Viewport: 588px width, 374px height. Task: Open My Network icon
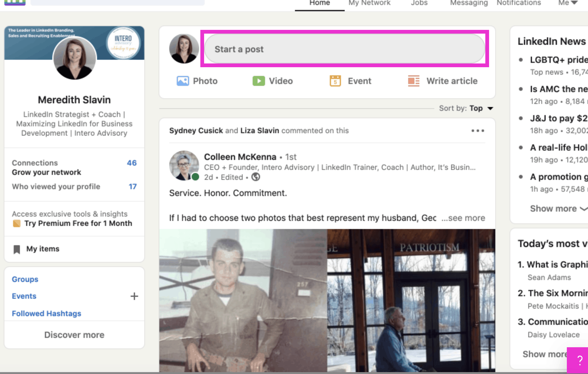[369, 3]
